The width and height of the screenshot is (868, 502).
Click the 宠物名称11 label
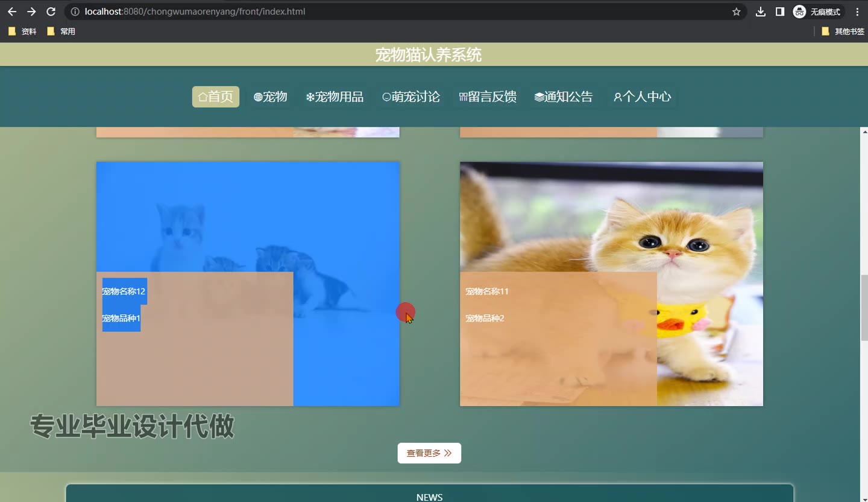[x=487, y=291]
